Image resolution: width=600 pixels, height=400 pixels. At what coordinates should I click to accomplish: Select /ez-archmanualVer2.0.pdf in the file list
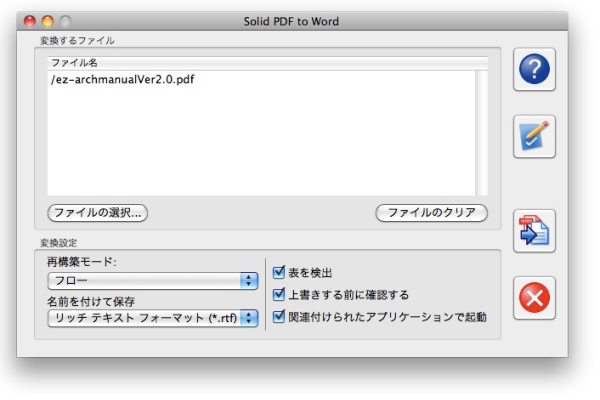(x=121, y=79)
